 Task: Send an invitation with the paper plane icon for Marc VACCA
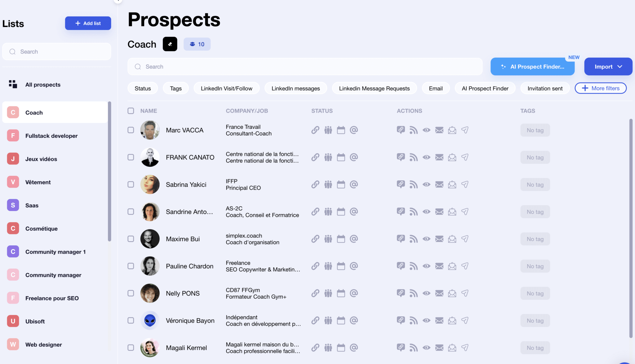[465, 130]
